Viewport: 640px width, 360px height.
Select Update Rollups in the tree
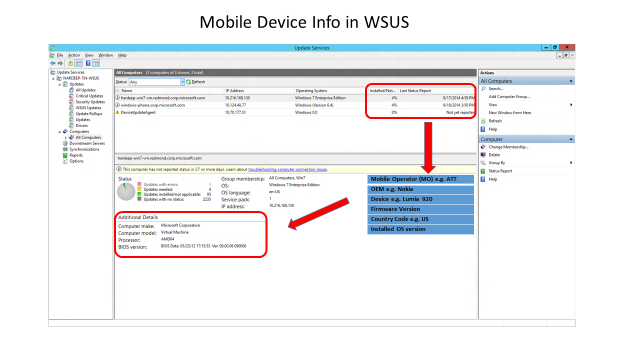(89, 113)
